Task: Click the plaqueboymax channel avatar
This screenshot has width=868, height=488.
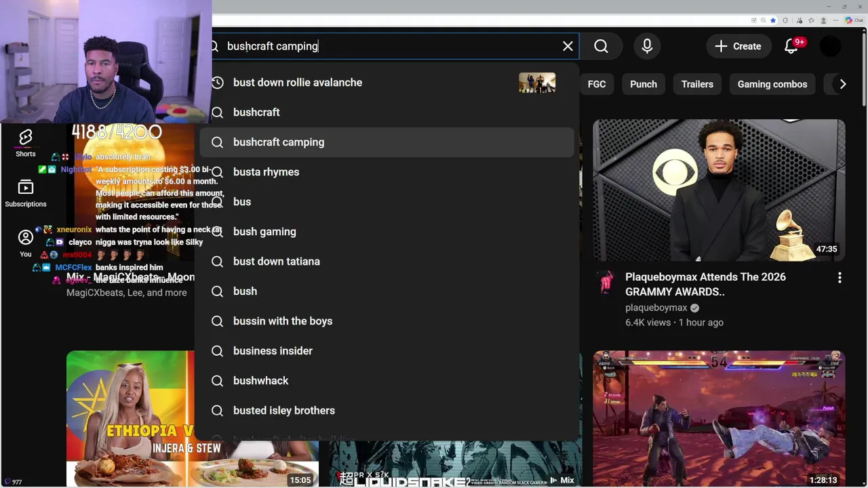Action: pyautogui.click(x=606, y=282)
